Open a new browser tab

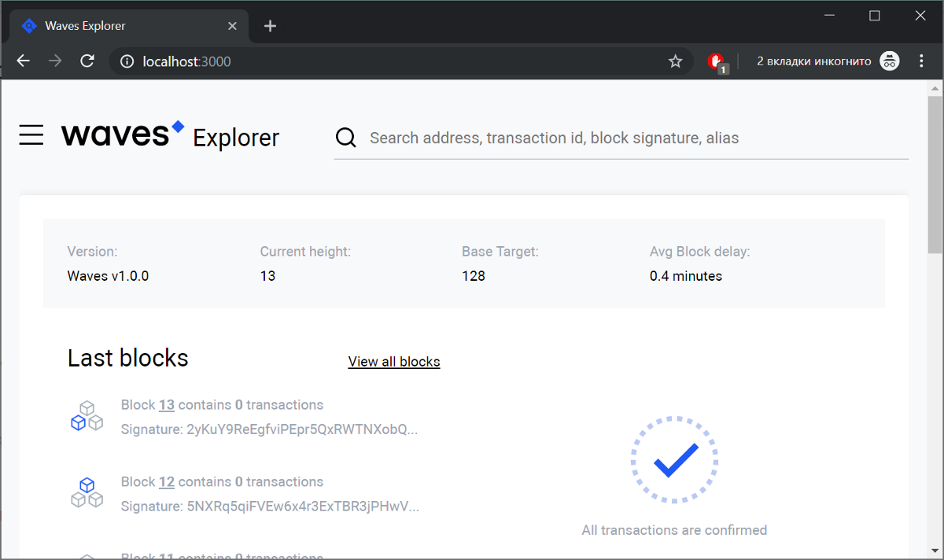pos(270,26)
